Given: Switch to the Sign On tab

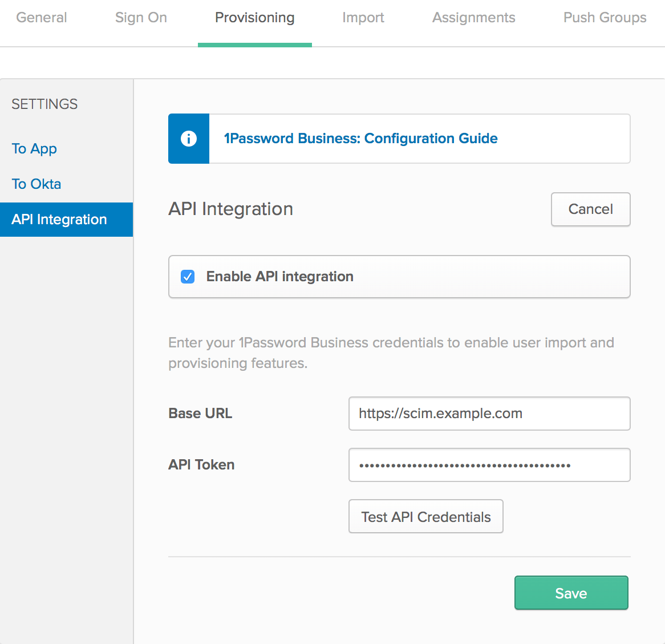Looking at the screenshot, I should click(140, 18).
